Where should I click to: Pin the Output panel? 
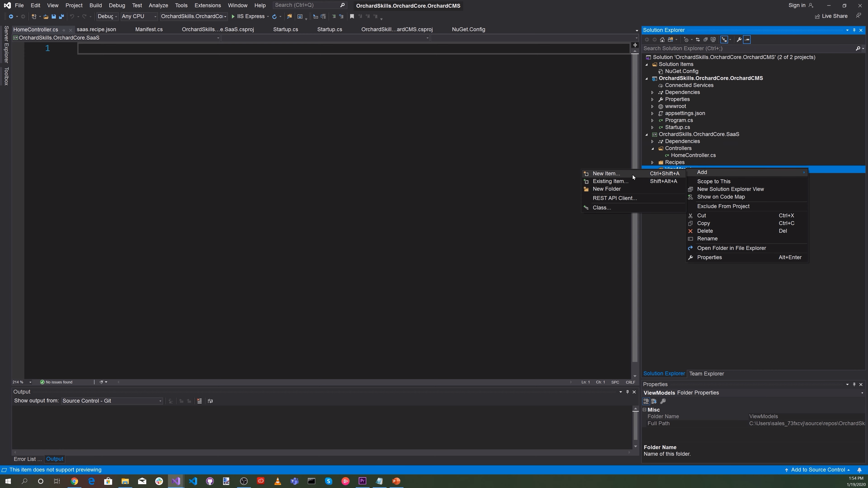click(x=627, y=392)
